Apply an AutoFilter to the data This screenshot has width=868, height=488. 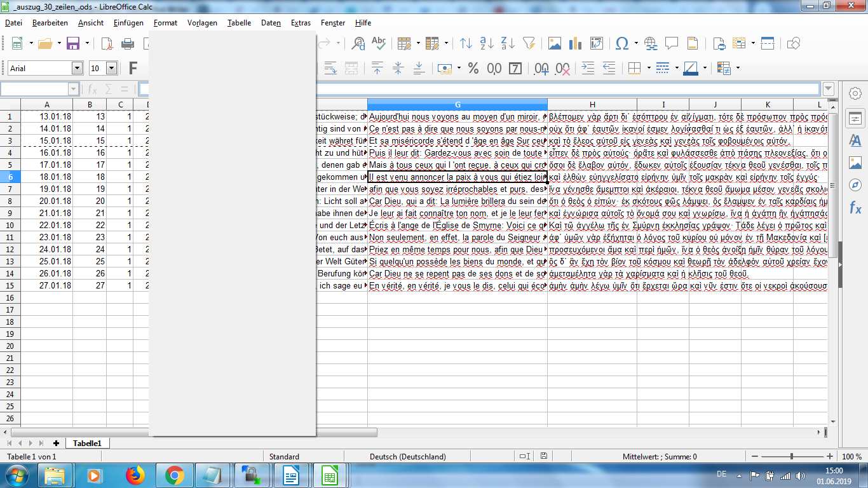point(529,43)
